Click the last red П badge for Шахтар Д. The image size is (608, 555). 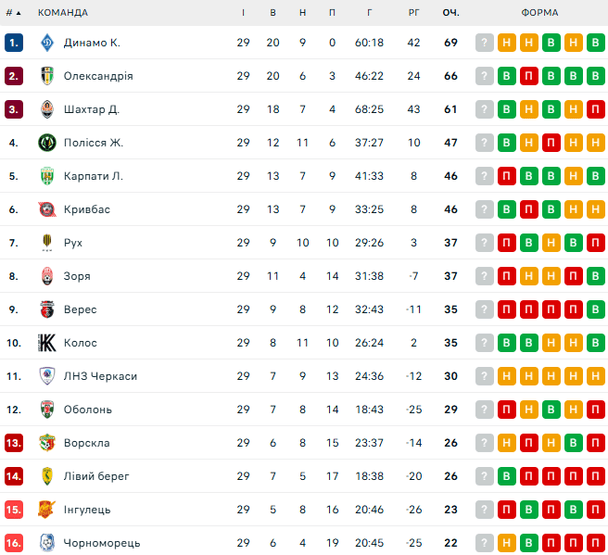(x=596, y=109)
